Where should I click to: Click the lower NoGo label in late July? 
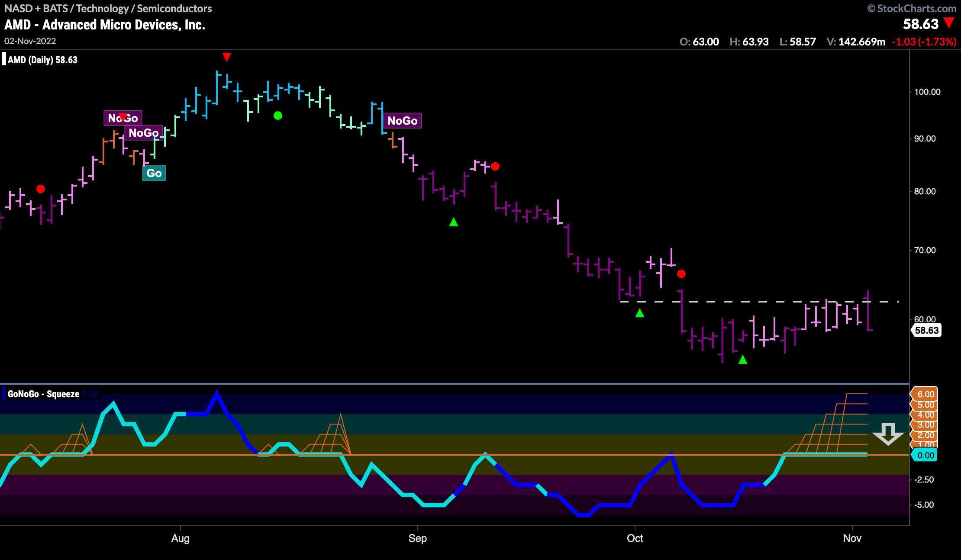[144, 132]
